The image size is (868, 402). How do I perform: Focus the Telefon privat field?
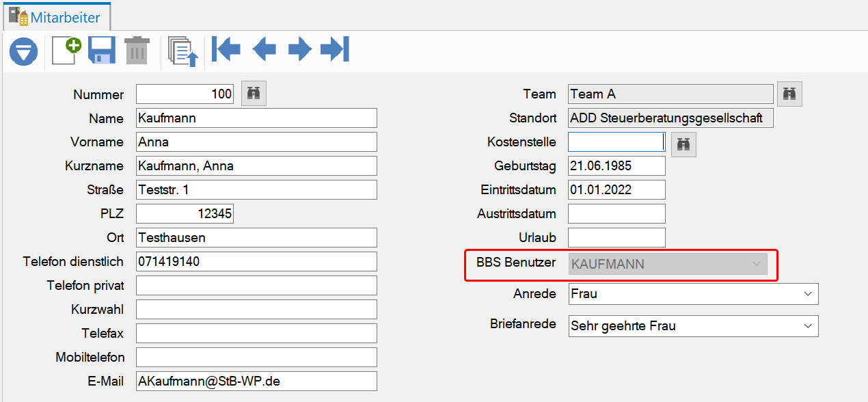256,286
